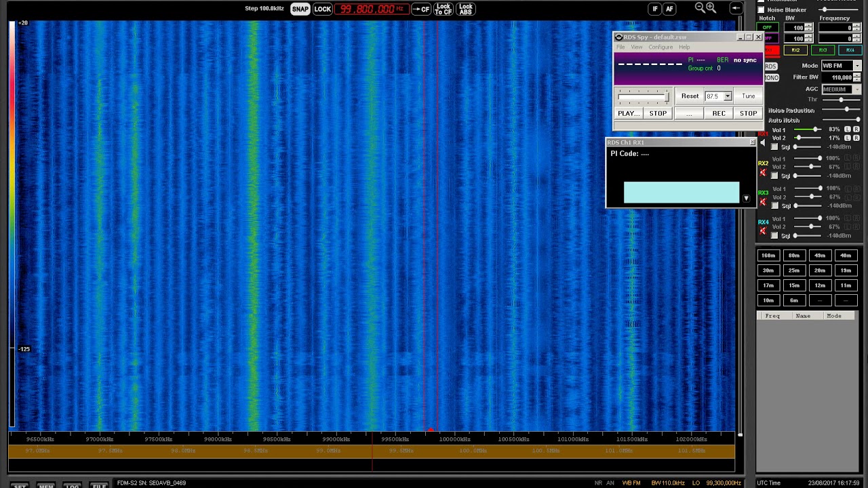Toggle the first Notch OFF button
The width and height of the screenshot is (868, 488).
pos(767,28)
